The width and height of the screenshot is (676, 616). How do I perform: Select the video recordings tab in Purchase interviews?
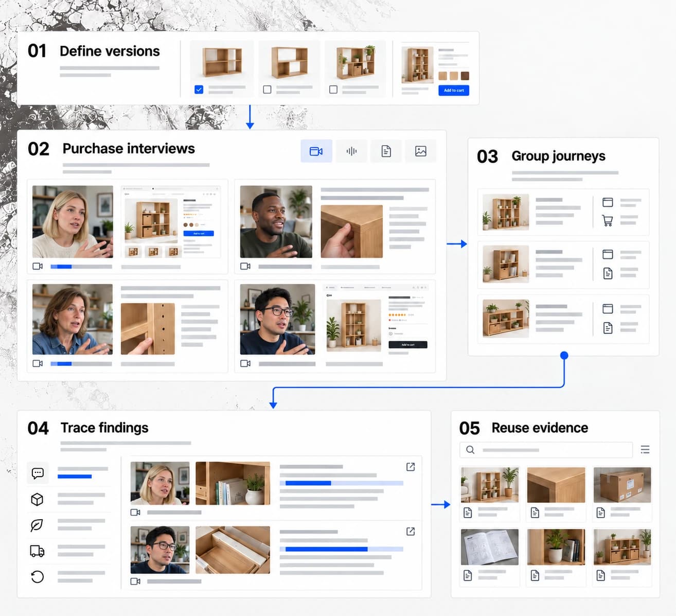(316, 151)
